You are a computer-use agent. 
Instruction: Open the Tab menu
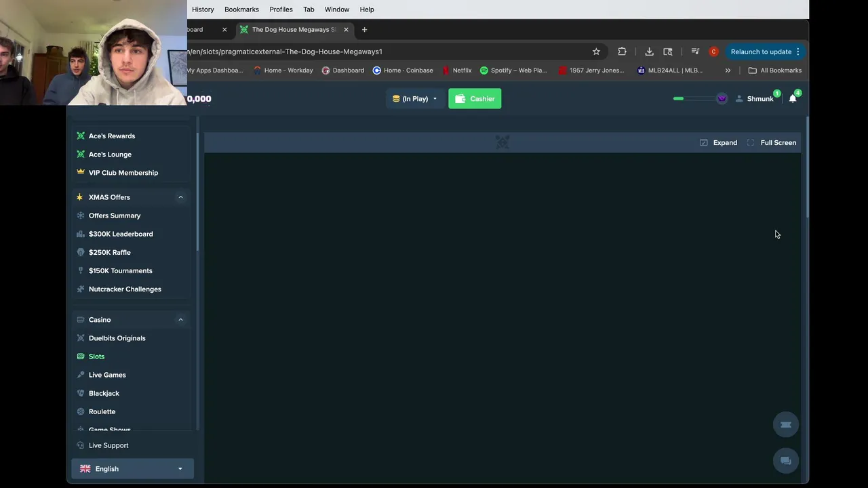309,9
